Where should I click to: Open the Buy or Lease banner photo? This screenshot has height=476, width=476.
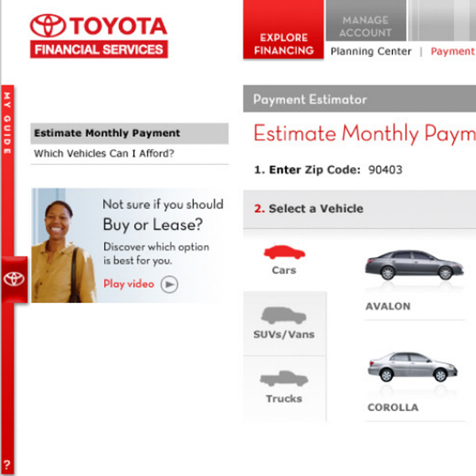click(x=64, y=246)
